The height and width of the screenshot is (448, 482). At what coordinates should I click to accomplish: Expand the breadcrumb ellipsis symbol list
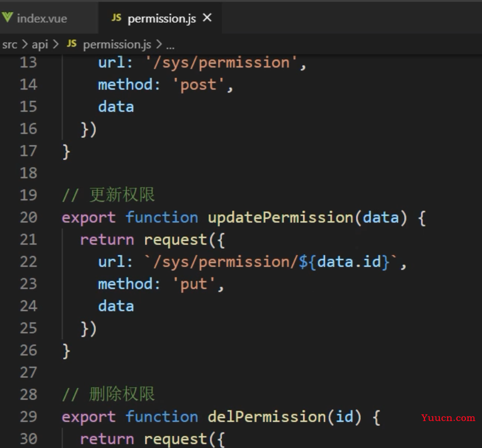(x=170, y=47)
